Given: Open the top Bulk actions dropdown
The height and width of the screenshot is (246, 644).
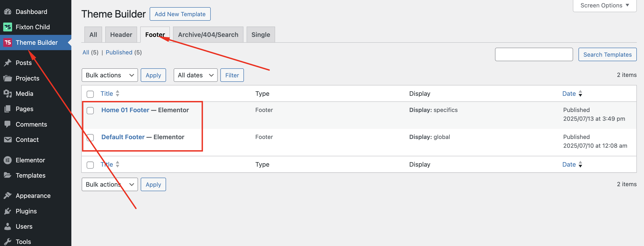Looking at the screenshot, I should (110, 75).
